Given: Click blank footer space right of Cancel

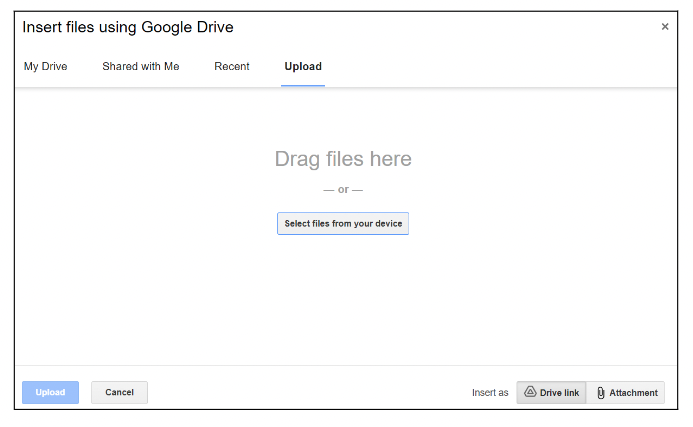Looking at the screenshot, I should pyautogui.click(x=300, y=393).
